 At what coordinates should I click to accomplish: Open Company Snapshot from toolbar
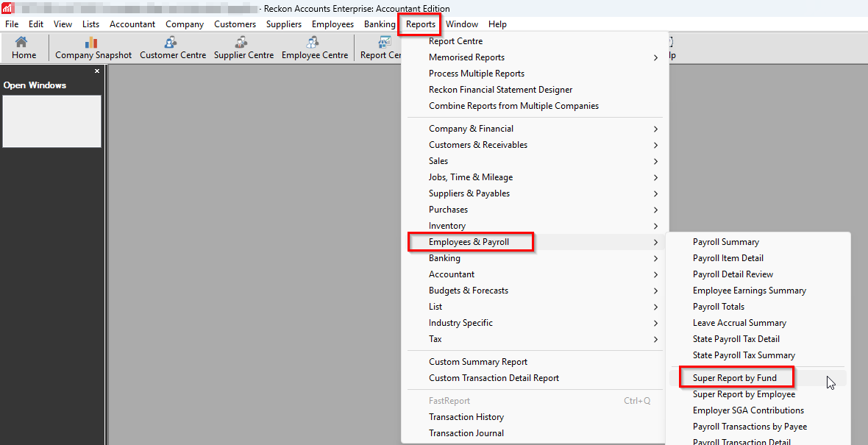click(93, 48)
